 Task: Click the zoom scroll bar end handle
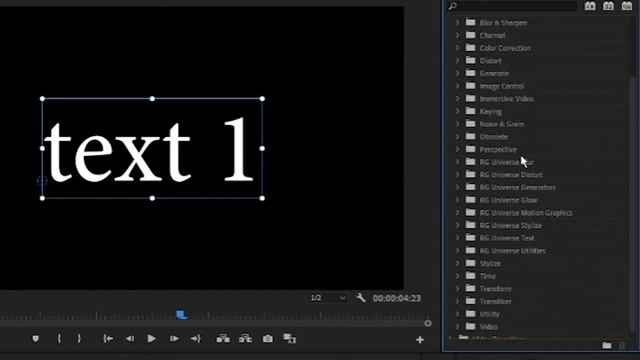(x=428, y=323)
